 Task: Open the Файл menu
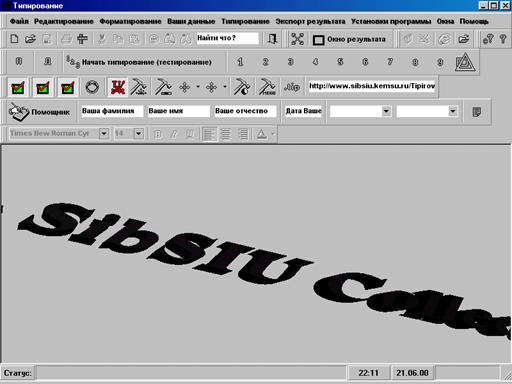pyautogui.click(x=19, y=21)
